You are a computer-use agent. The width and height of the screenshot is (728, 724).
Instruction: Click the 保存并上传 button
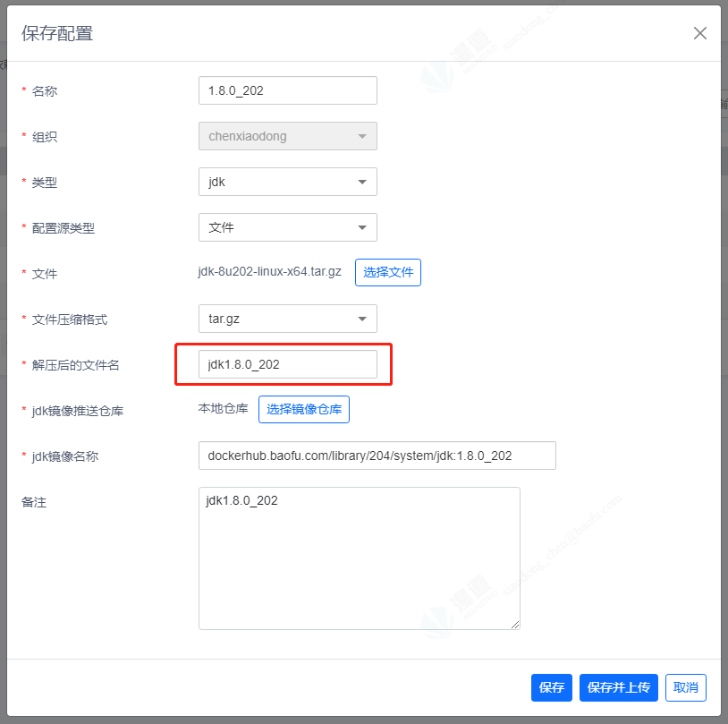point(618,687)
